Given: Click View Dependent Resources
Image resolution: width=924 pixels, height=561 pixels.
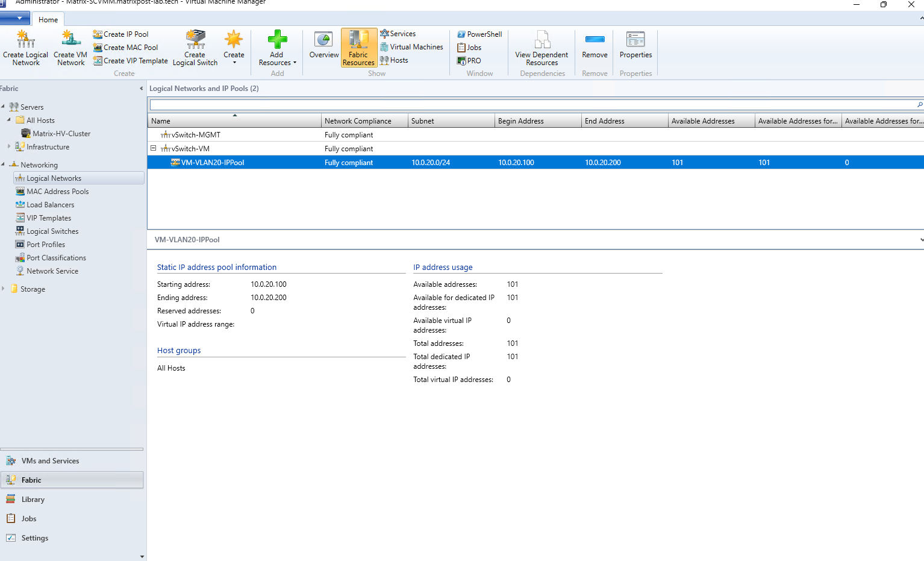Looking at the screenshot, I should point(542,48).
